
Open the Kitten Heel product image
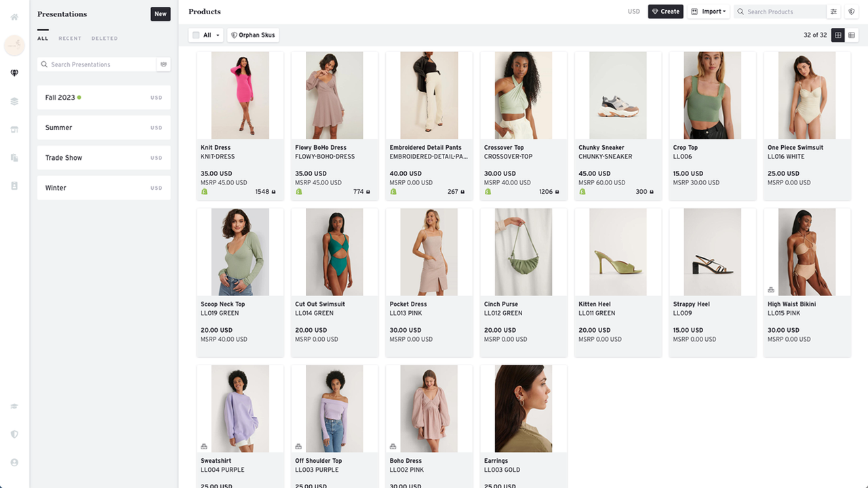[x=618, y=252]
